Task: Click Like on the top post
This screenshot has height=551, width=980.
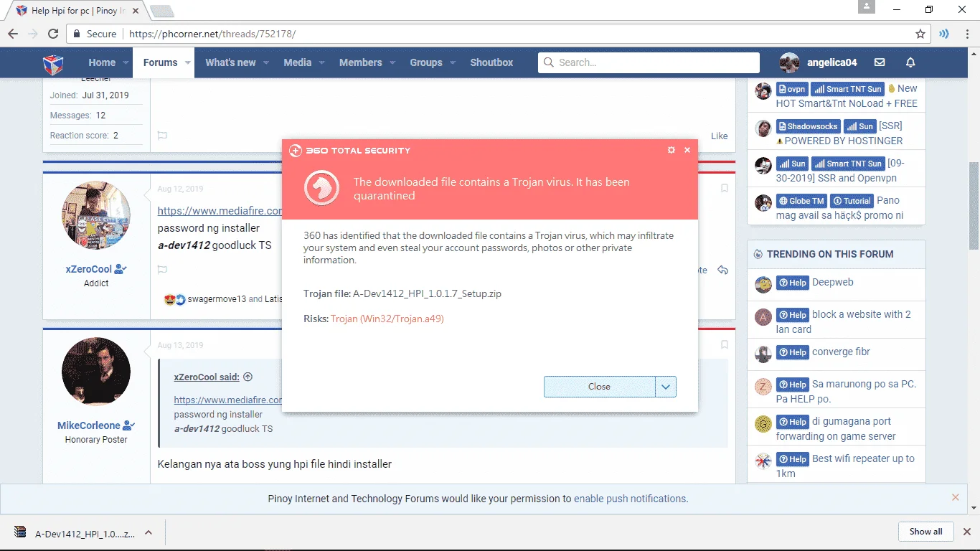Action: pos(719,136)
